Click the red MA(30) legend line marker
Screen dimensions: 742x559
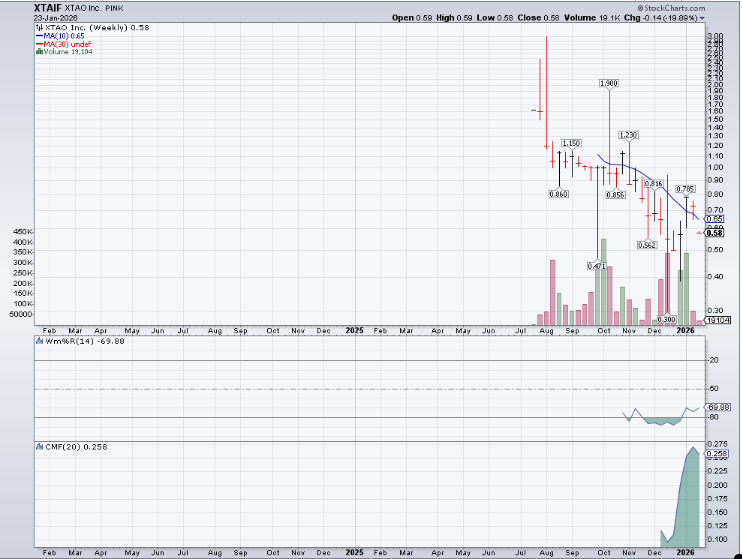[38, 44]
